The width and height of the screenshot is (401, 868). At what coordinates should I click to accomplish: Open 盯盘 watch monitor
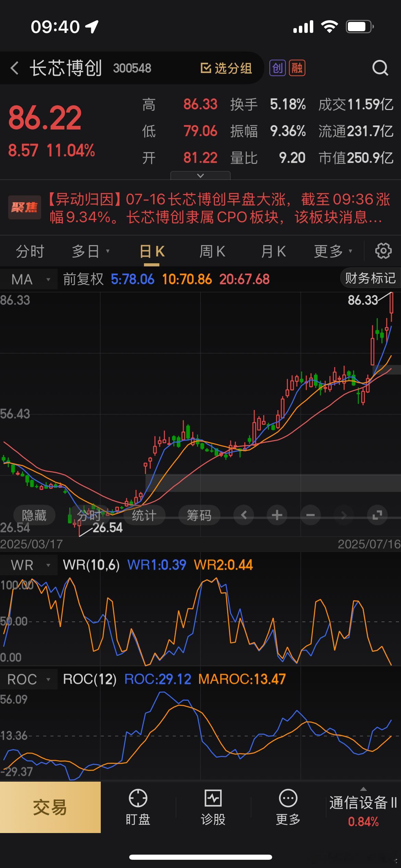(138, 807)
